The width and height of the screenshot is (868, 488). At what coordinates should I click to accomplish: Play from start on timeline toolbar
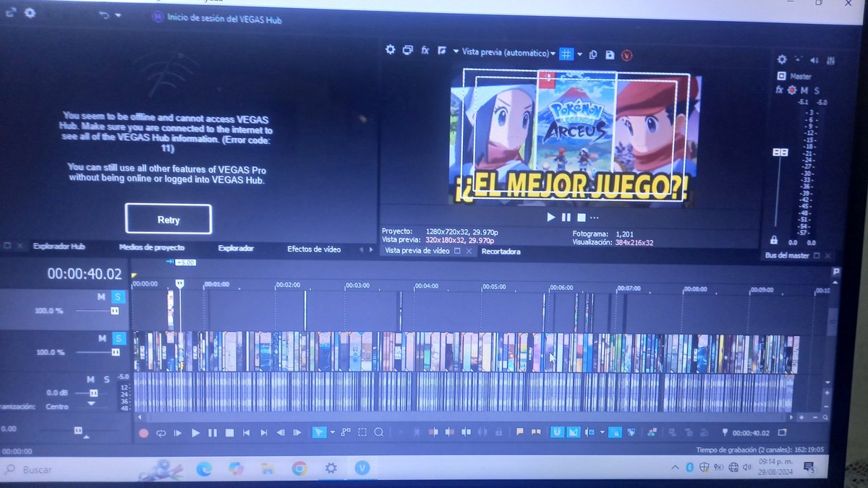tap(178, 433)
